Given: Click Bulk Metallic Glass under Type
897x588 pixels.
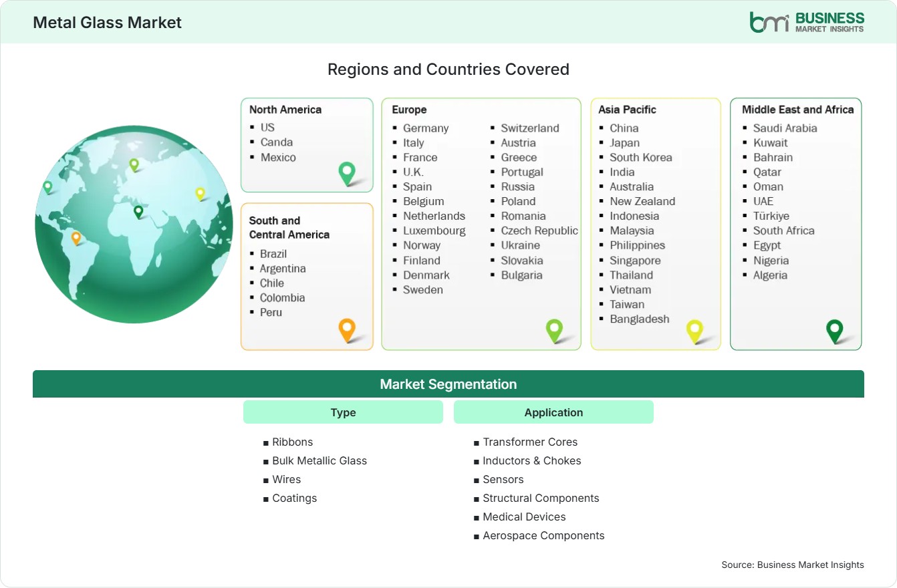Looking at the screenshot, I should pos(319,460).
